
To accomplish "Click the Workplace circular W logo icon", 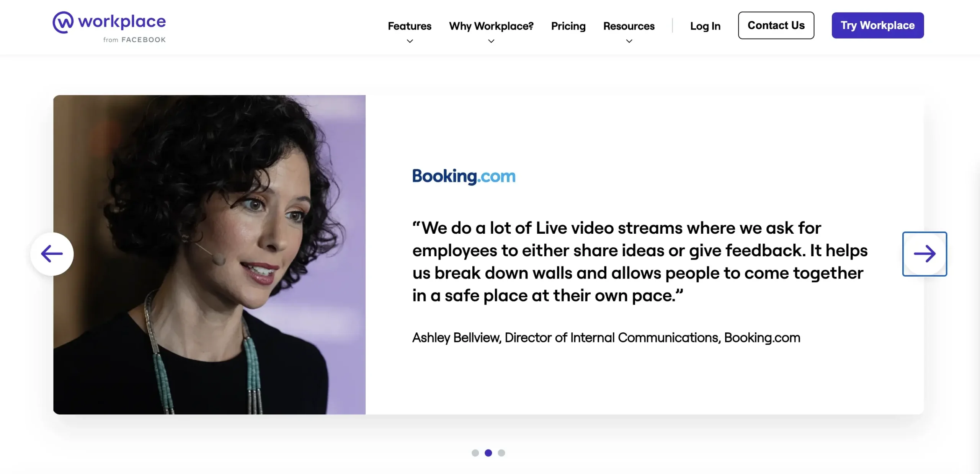I will 63,22.
